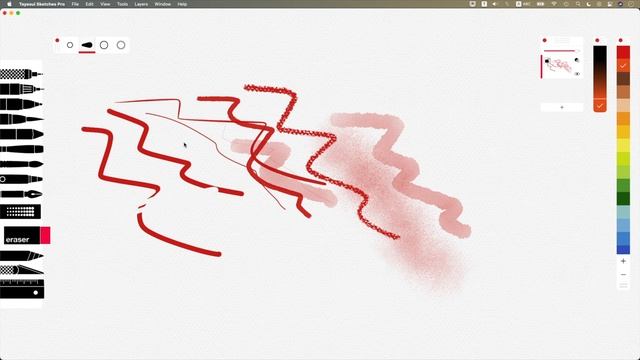640x360 pixels.
Task: Open the Tayasui Sketches Pro app menu
Action: [x=42, y=4]
